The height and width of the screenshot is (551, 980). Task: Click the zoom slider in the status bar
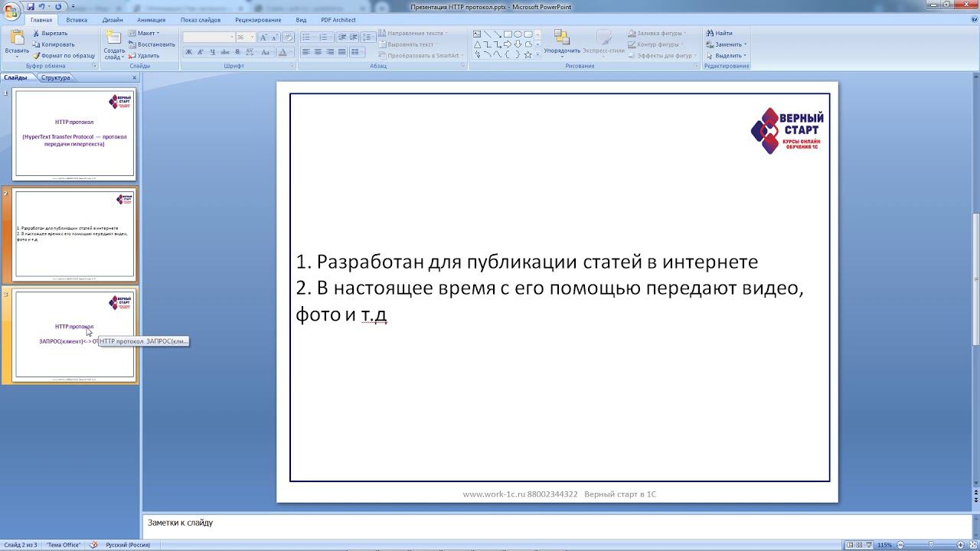(x=930, y=545)
